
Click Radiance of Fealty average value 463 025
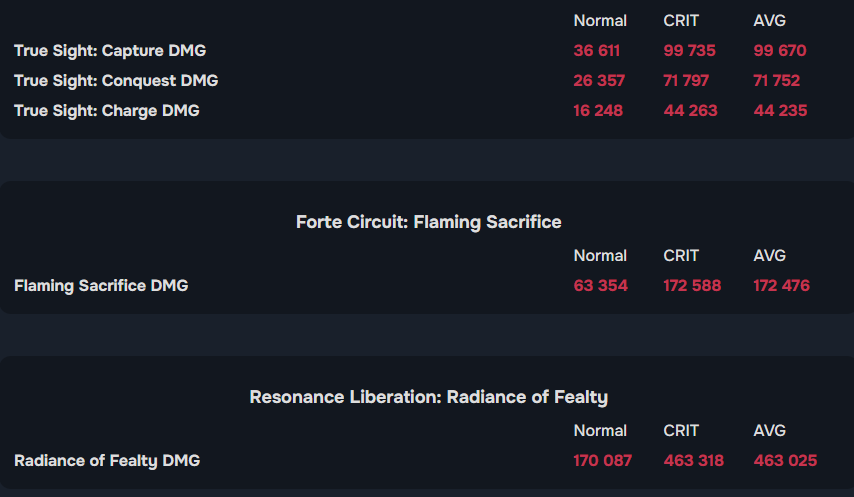coord(785,460)
